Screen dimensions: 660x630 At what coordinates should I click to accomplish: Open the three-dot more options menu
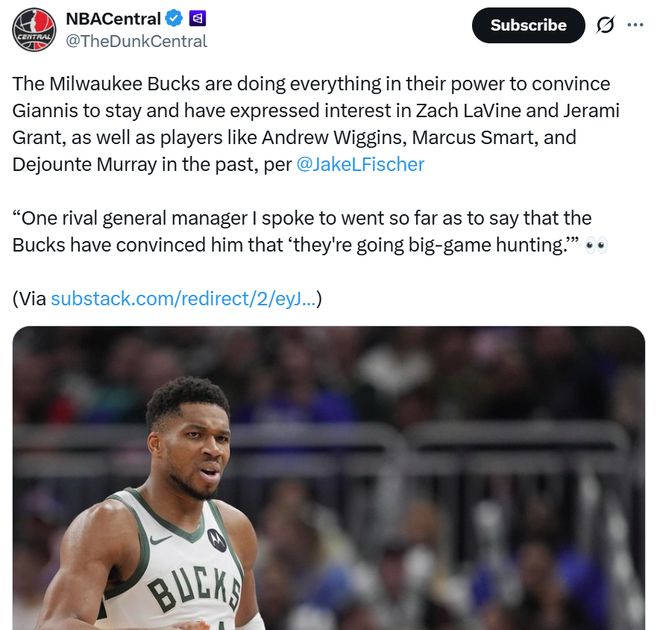(x=635, y=25)
